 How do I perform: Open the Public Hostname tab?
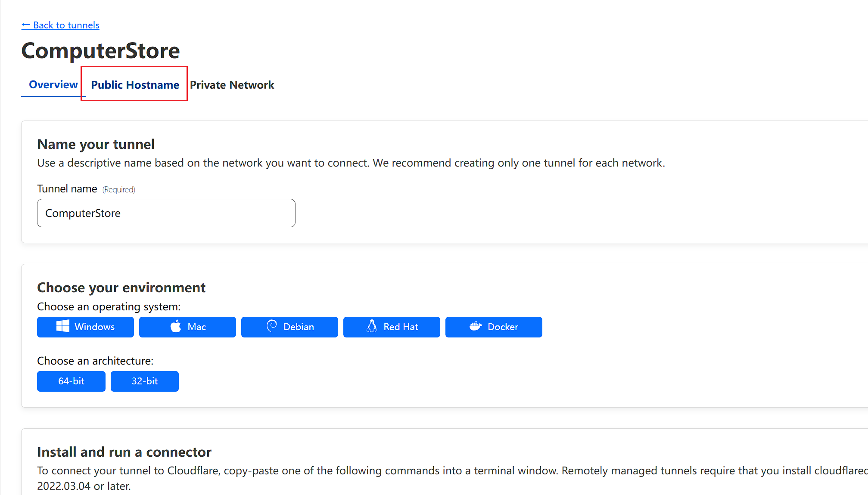(x=135, y=85)
